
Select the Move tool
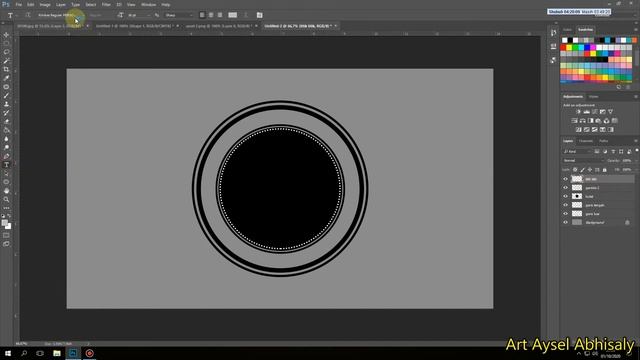[x=6, y=35]
